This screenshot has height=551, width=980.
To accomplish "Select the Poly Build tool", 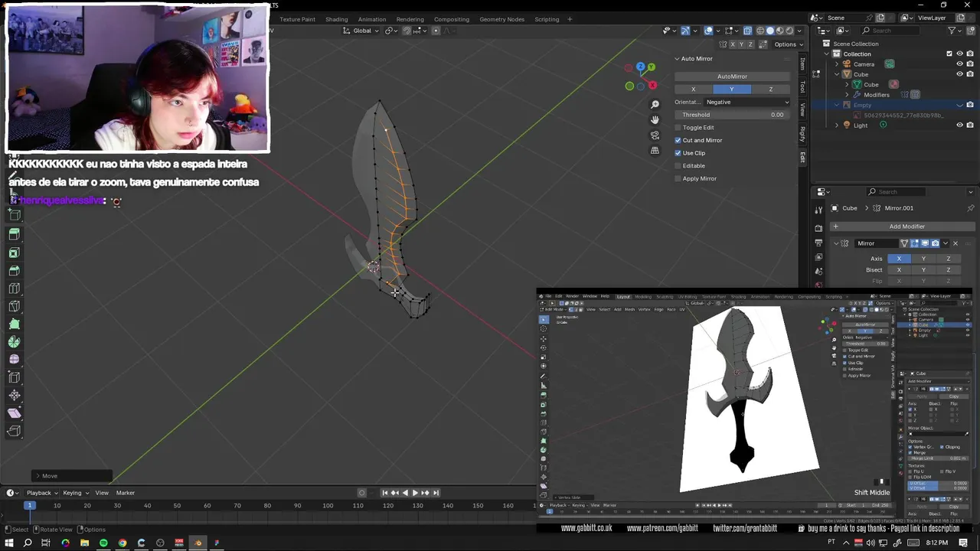I will pos(14,324).
